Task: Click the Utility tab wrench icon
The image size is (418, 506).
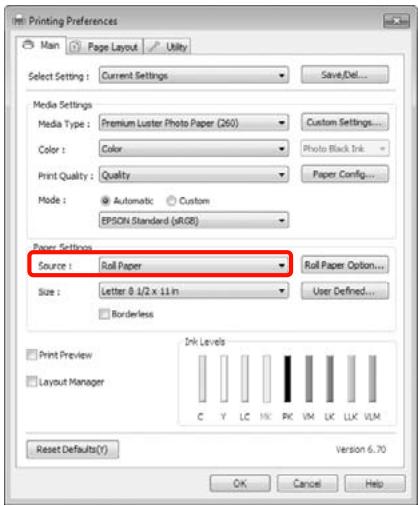Action: 154,46
